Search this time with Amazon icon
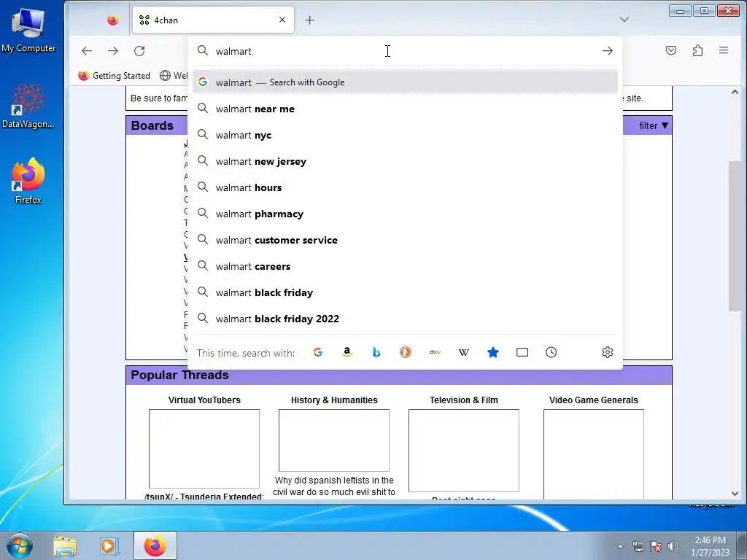 point(347,352)
